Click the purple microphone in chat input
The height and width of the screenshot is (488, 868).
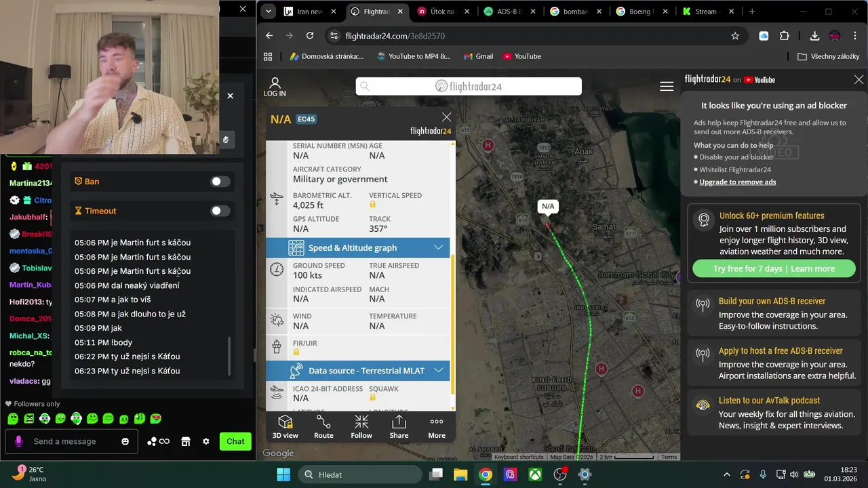(18, 441)
